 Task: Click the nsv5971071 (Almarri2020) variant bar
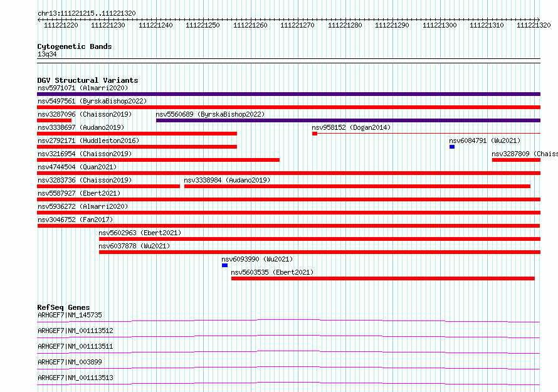[288, 94]
